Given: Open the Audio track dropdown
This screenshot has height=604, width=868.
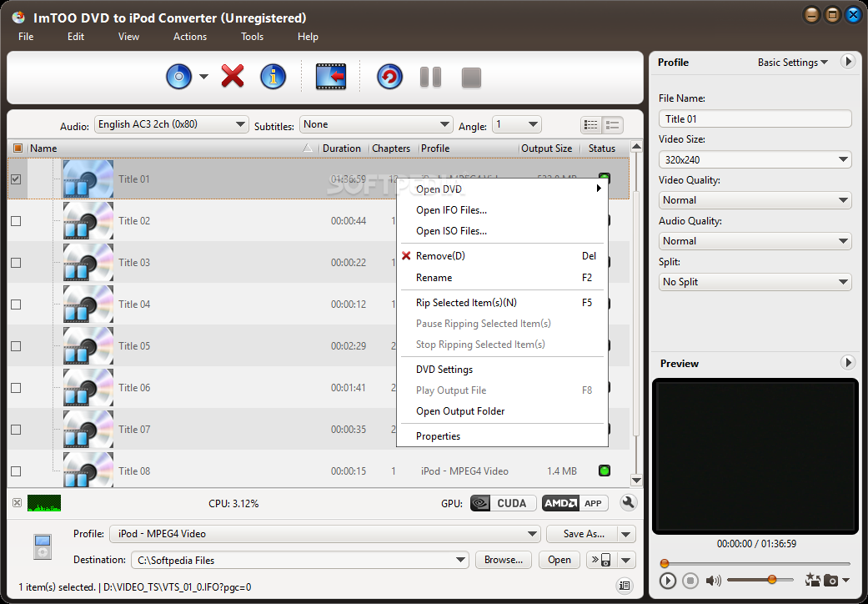Looking at the screenshot, I should pos(171,125).
